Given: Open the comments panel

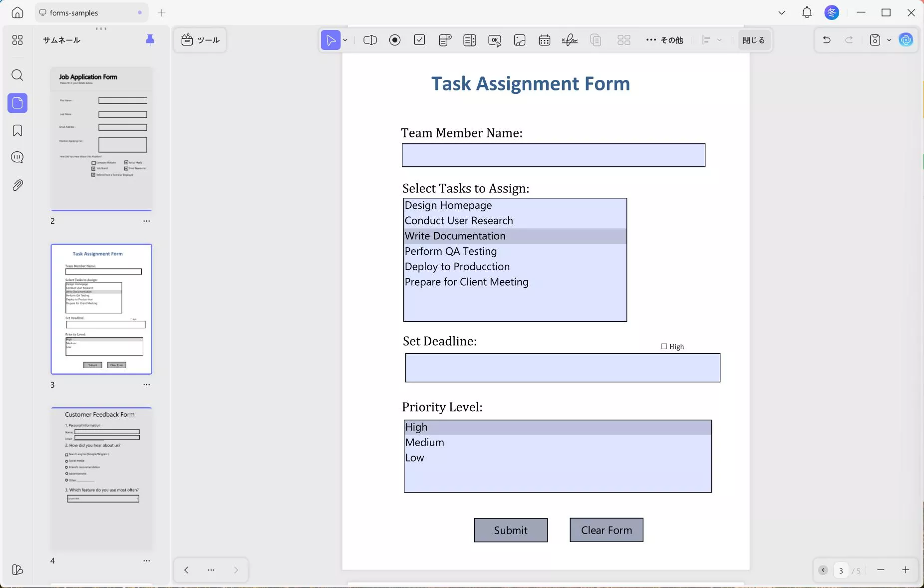Looking at the screenshot, I should 17,157.
